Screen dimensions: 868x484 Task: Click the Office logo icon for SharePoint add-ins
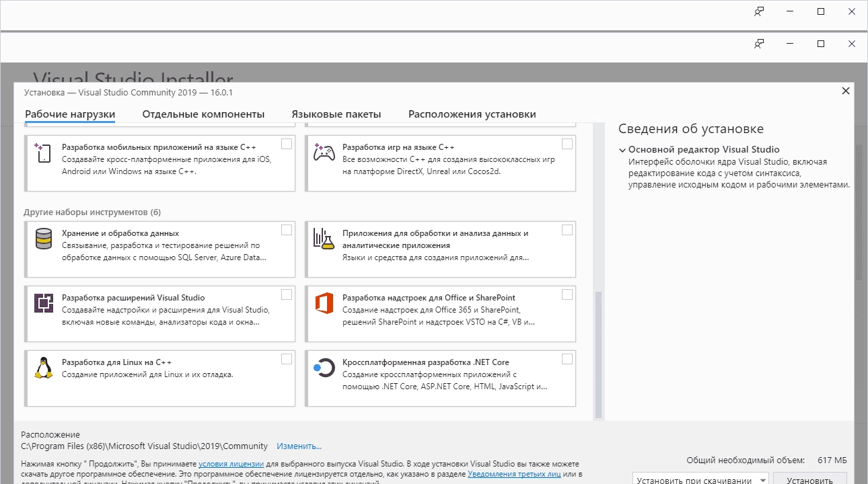point(324,304)
